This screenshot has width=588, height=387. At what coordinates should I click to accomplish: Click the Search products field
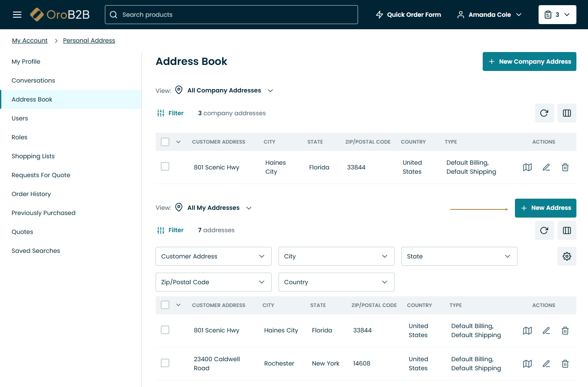point(231,15)
